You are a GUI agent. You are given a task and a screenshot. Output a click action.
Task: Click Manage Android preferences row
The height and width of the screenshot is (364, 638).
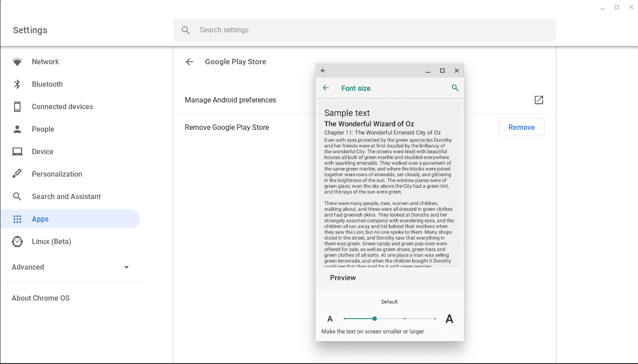tap(364, 100)
